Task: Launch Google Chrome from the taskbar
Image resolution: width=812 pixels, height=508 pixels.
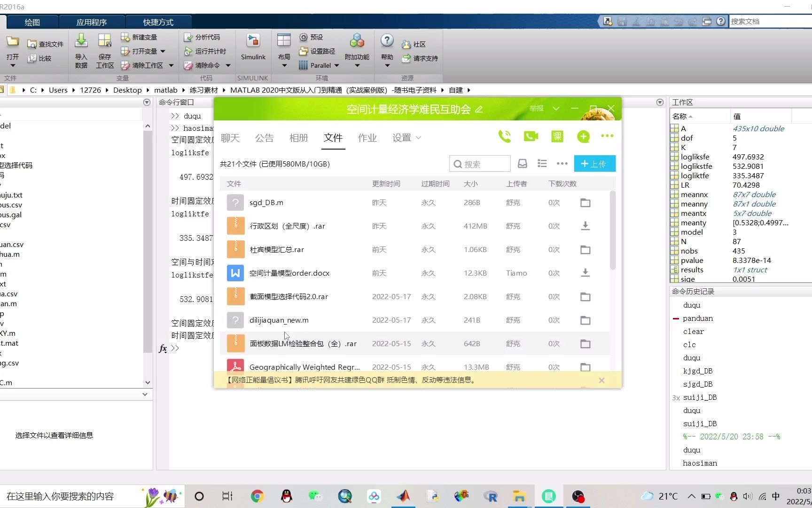Action: 257,496
